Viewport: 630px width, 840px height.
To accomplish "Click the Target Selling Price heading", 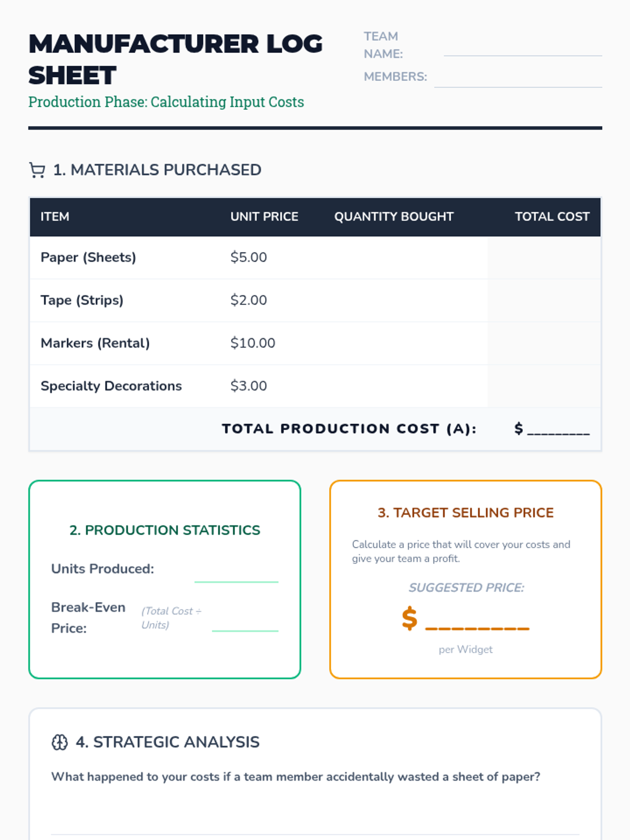I will tap(466, 513).
